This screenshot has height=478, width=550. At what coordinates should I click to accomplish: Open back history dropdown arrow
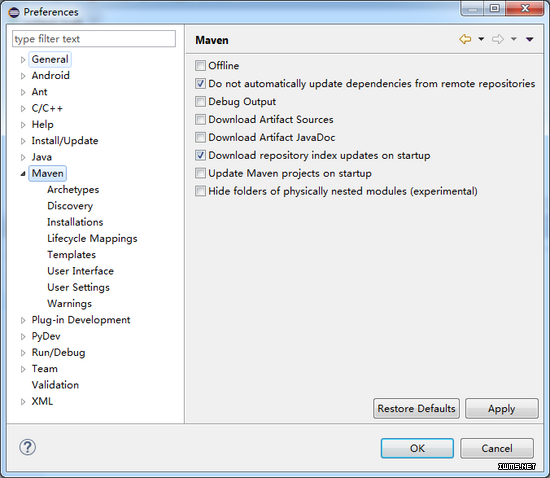[x=481, y=39]
